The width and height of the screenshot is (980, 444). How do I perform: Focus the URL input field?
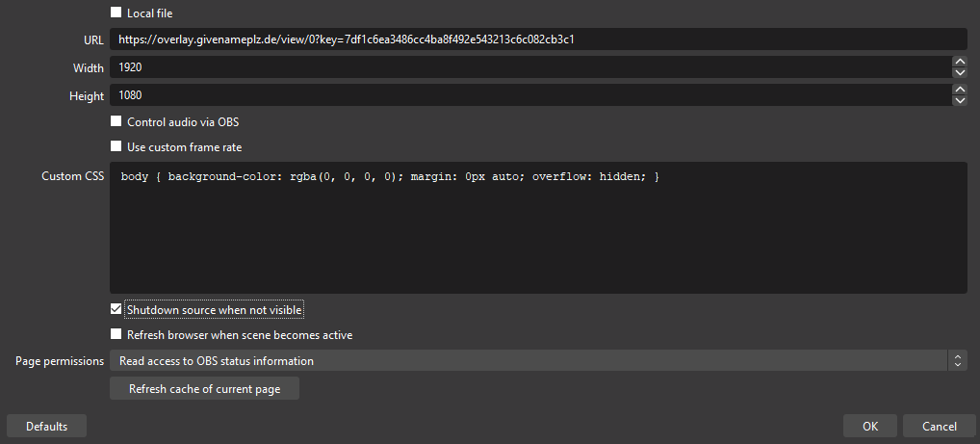[537, 39]
